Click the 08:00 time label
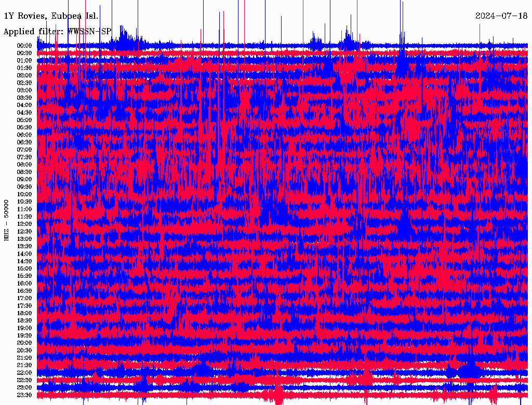 tap(24, 165)
